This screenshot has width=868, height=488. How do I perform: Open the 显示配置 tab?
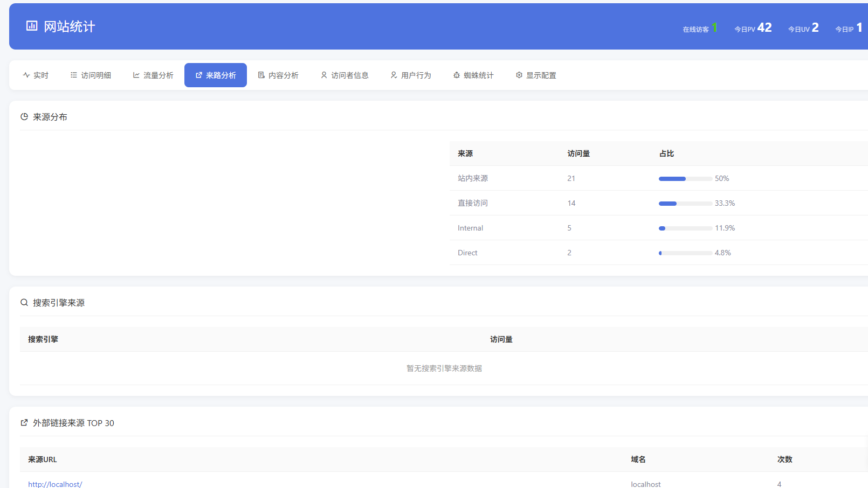pos(536,75)
